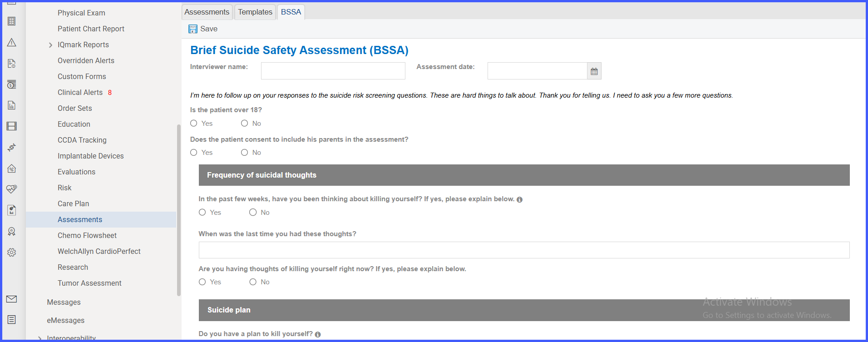This screenshot has height=342, width=868.
Task: Click the Save button label
Action: coord(209,29)
